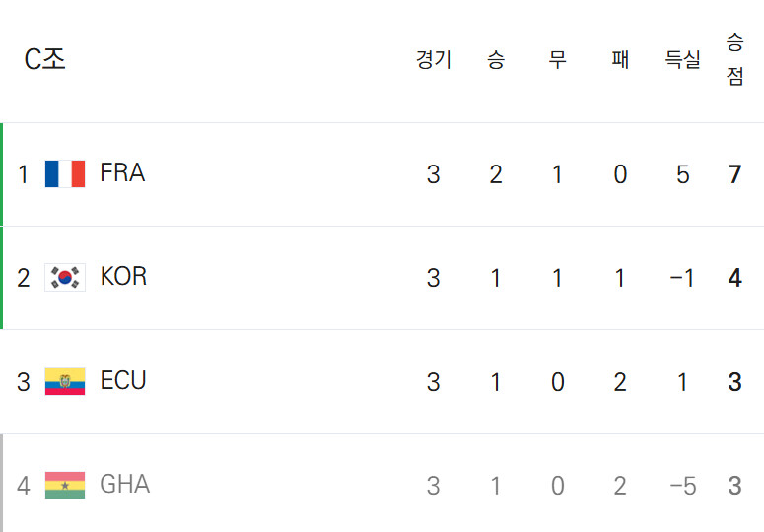This screenshot has height=532, width=764.
Task: Click rank number 1 in FRA row
Action: coord(23,174)
